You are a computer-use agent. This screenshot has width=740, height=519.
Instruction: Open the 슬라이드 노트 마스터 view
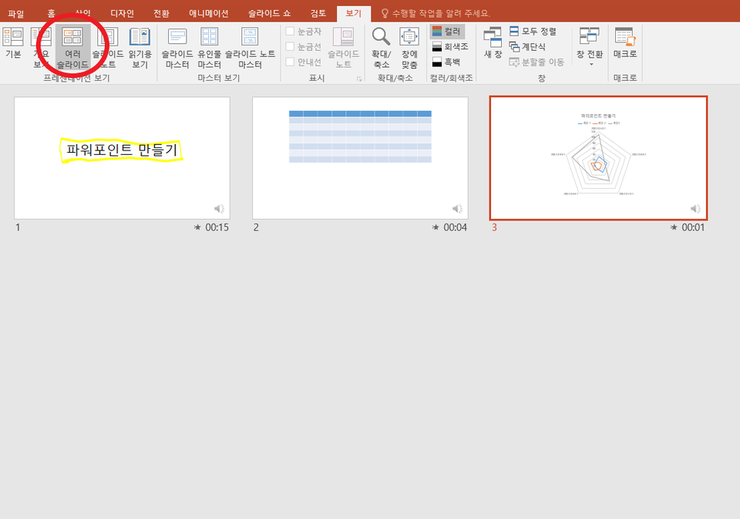250,47
